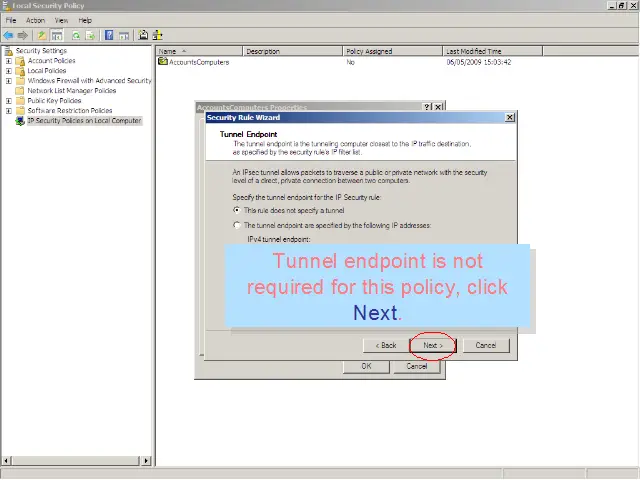Click the Up one level folder icon

click(42, 35)
